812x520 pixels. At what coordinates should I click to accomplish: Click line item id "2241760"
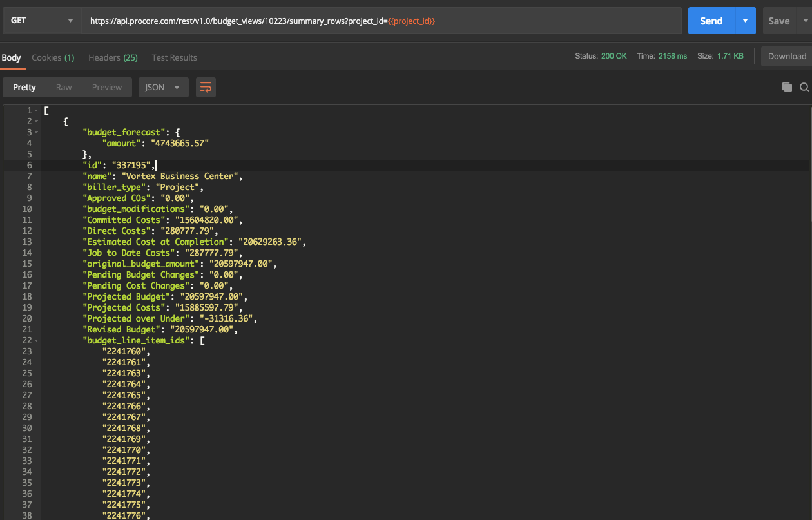(124, 352)
